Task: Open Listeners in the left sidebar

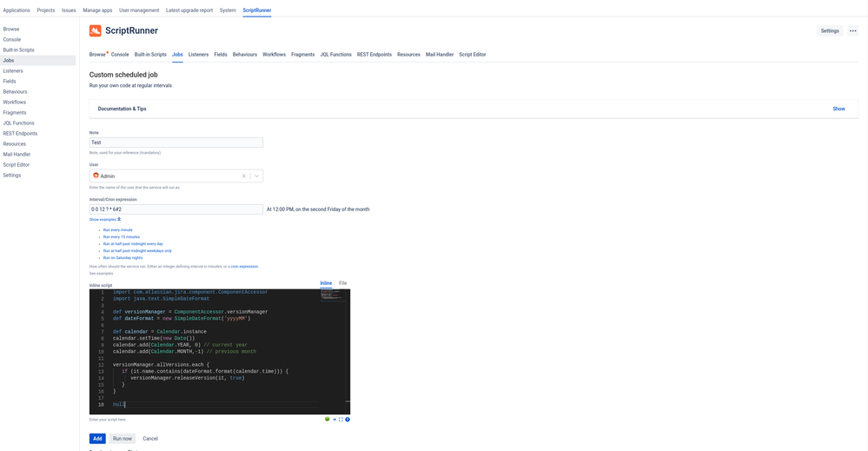Action: click(13, 71)
